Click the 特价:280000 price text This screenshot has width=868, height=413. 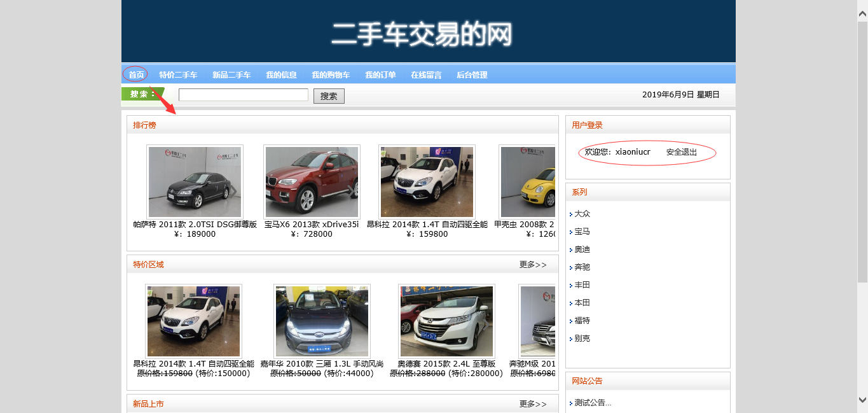coord(475,374)
